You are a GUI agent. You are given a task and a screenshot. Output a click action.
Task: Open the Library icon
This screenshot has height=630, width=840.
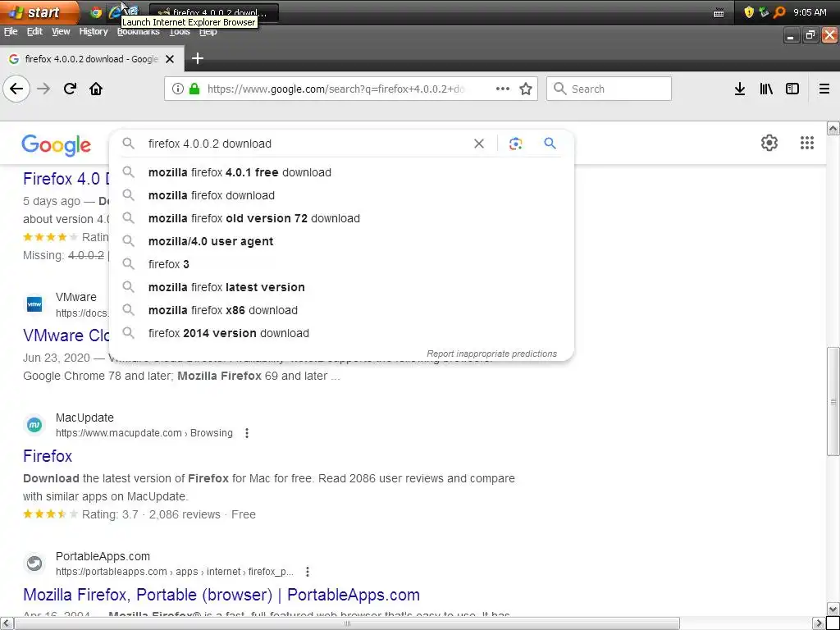pyautogui.click(x=766, y=89)
